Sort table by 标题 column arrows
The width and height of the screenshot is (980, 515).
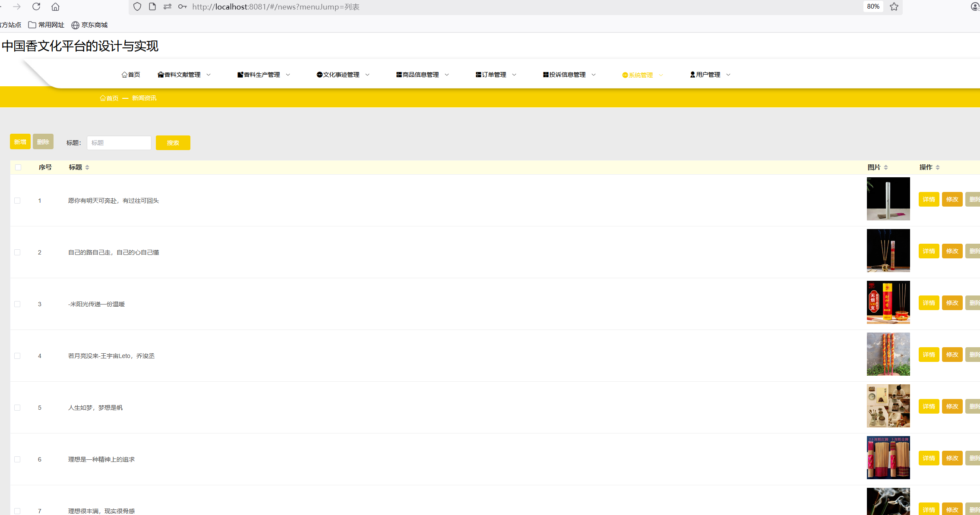click(87, 167)
